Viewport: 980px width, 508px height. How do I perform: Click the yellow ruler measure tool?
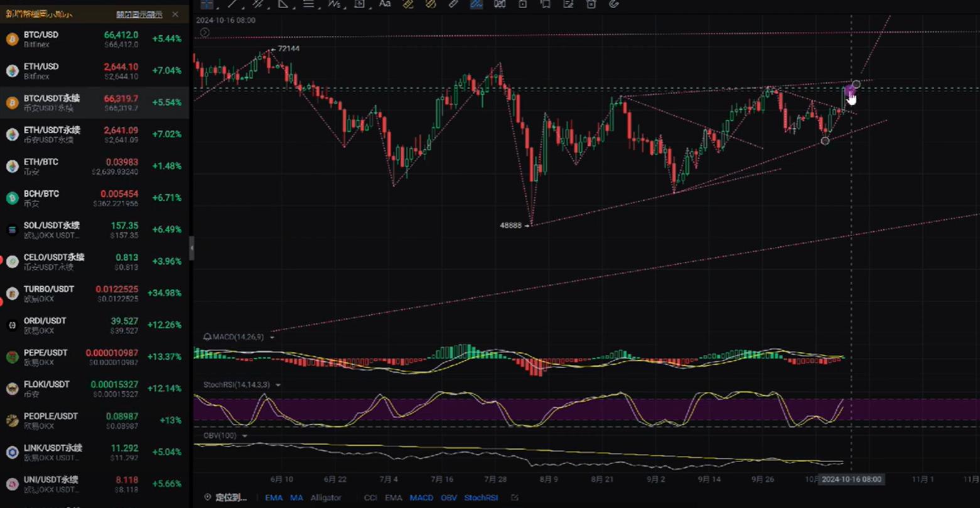pos(407,4)
